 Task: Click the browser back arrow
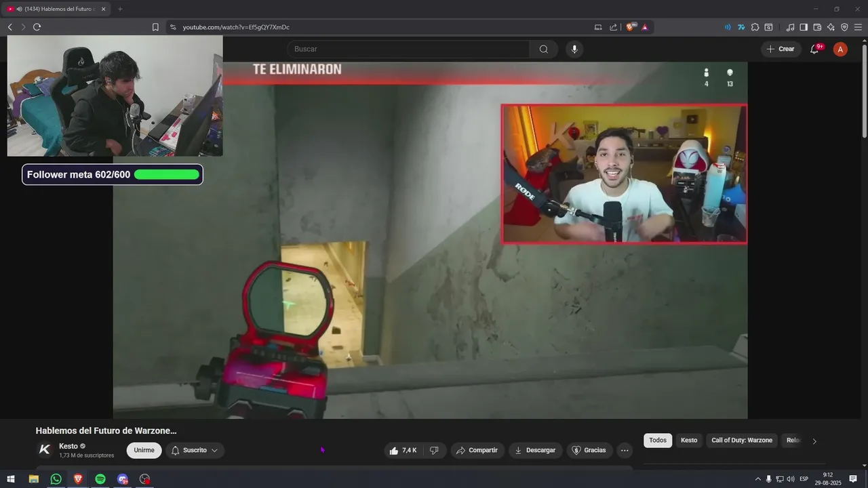pos(9,27)
